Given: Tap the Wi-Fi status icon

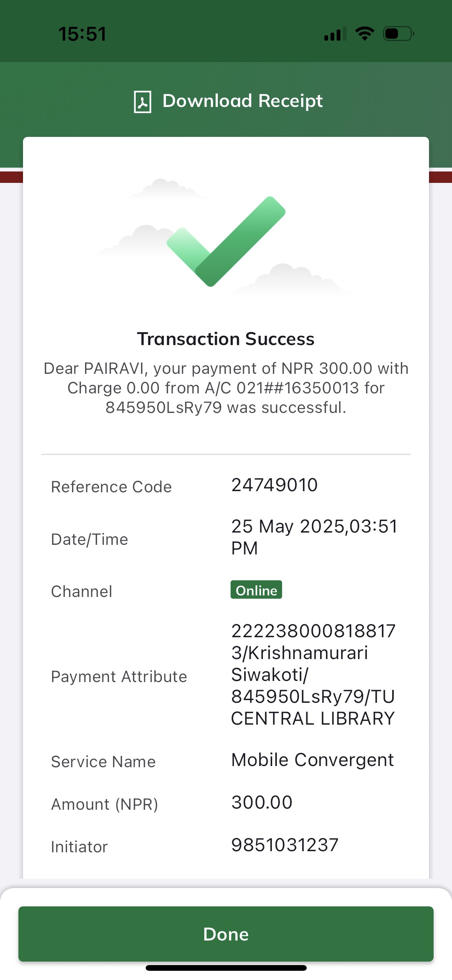Looking at the screenshot, I should pos(365,34).
